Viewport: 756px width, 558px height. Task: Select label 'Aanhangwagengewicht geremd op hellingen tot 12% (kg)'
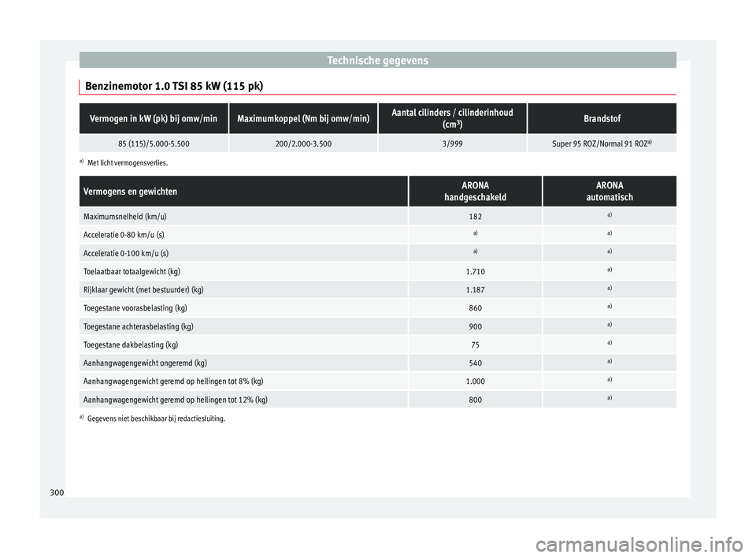pos(176,400)
